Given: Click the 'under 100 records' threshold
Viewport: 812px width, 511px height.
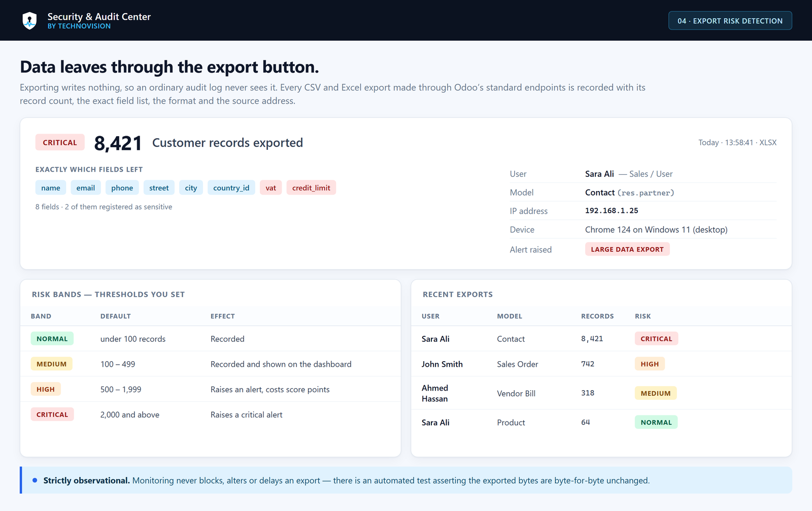Looking at the screenshot, I should [133, 339].
